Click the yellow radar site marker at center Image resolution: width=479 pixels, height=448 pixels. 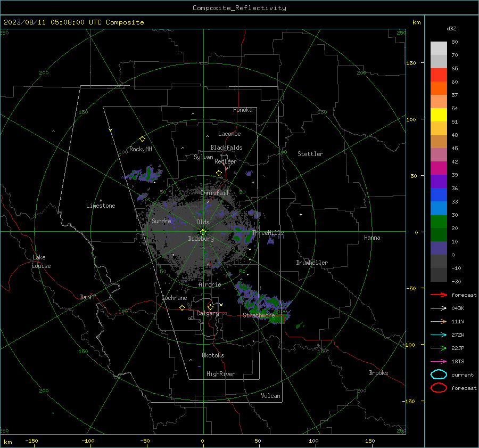(203, 232)
